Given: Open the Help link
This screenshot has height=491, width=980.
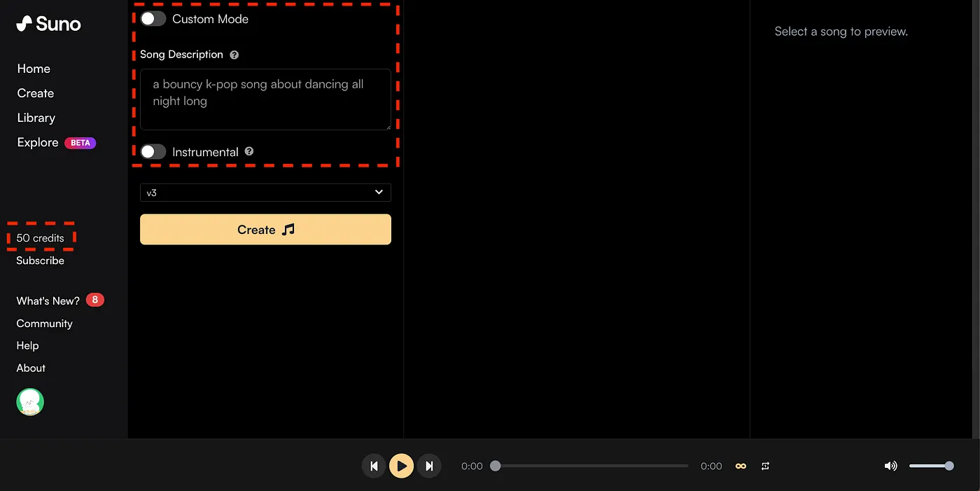Looking at the screenshot, I should click(28, 345).
